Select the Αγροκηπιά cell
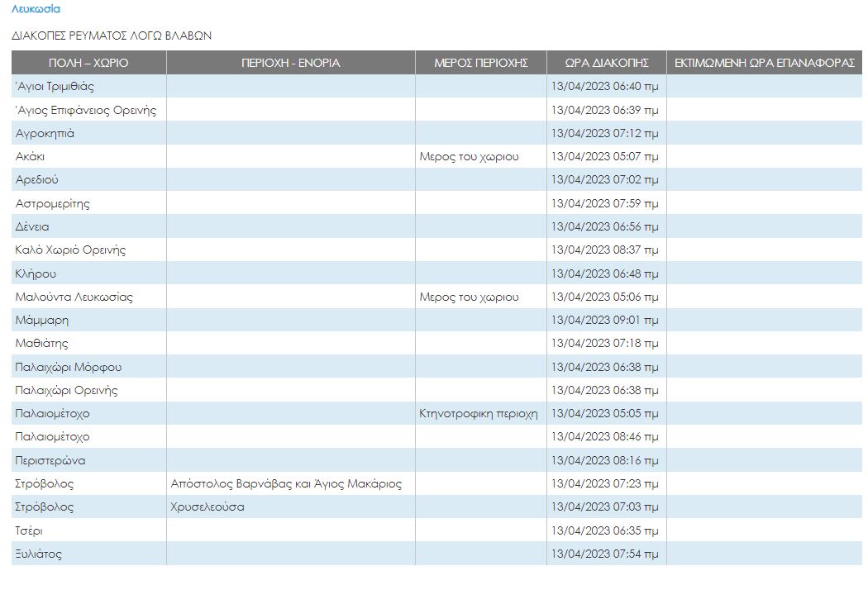This screenshot has height=604, width=868. (88, 133)
